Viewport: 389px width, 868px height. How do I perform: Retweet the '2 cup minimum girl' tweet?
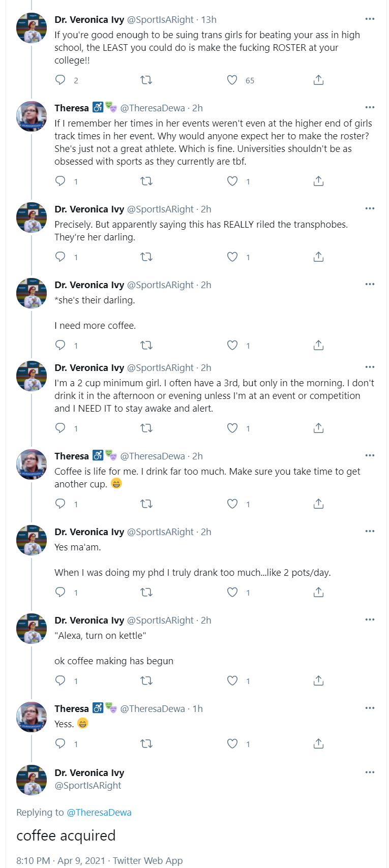tap(146, 428)
